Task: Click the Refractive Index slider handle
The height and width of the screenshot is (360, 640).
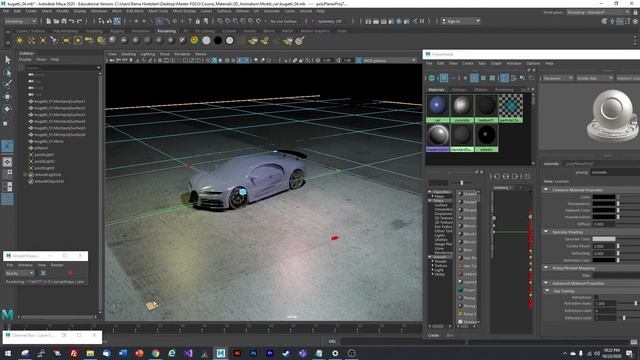Action: pyautogui.click(x=636, y=303)
